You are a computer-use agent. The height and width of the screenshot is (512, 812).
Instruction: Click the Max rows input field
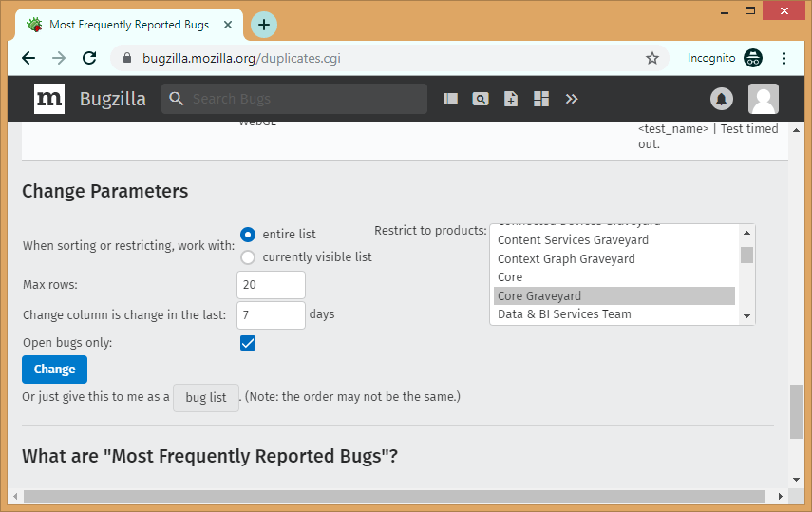click(x=271, y=285)
